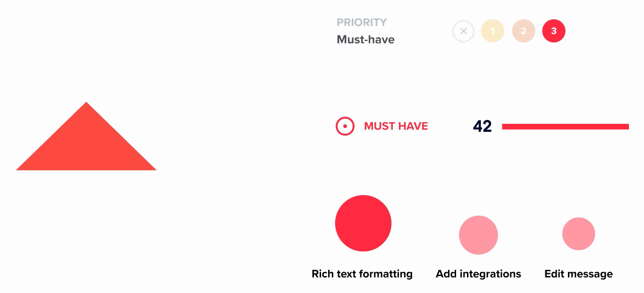Click the number 42 count
644x293 pixels.
(x=482, y=126)
